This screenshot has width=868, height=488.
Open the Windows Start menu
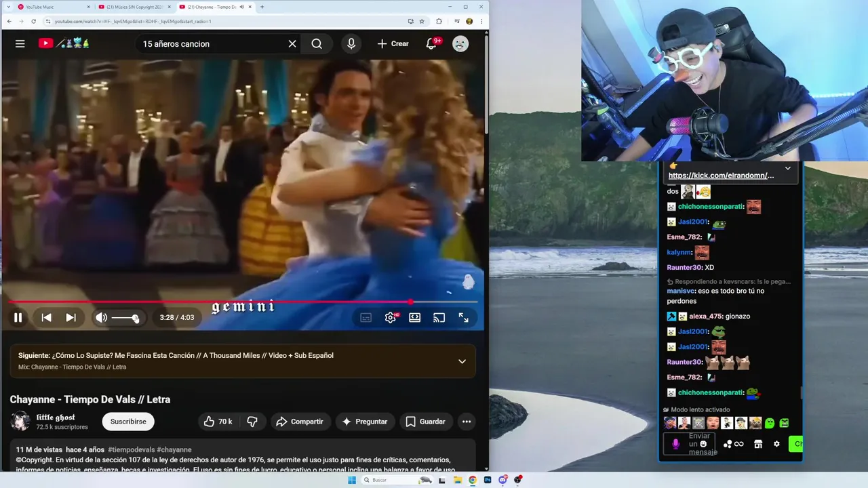coord(352,480)
